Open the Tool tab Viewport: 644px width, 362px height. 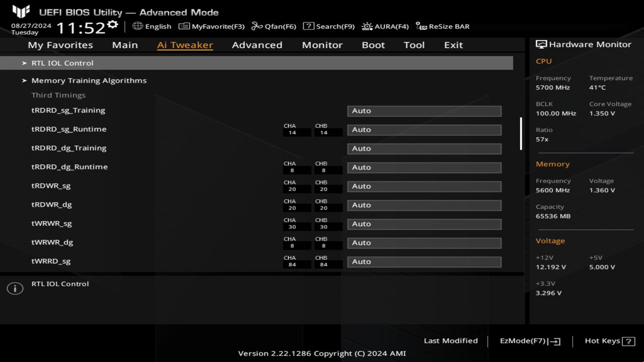tap(414, 45)
